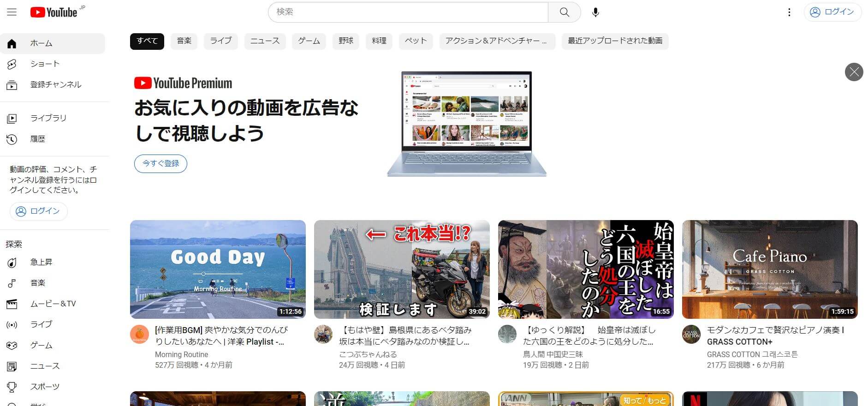Open スポーツ in the sidebar

tap(53, 387)
